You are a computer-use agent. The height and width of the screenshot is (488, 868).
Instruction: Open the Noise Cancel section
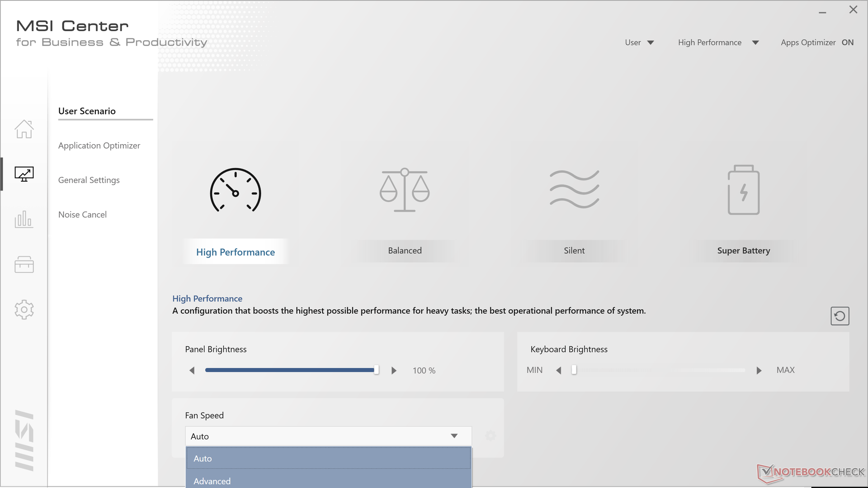(x=82, y=215)
